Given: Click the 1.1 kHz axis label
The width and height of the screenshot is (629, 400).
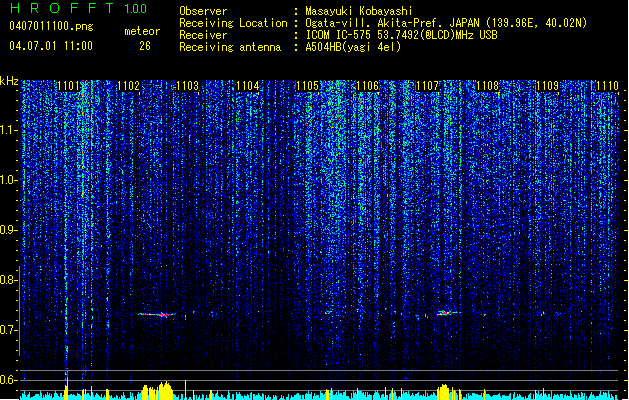Looking at the screenshot, I should 8,130.
